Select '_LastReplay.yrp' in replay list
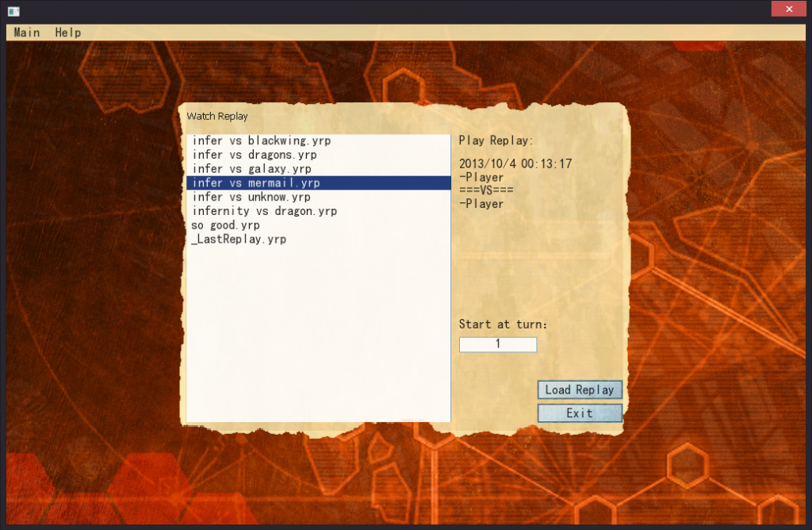Screen dimensions: 812x530 (x=239, y=239)
